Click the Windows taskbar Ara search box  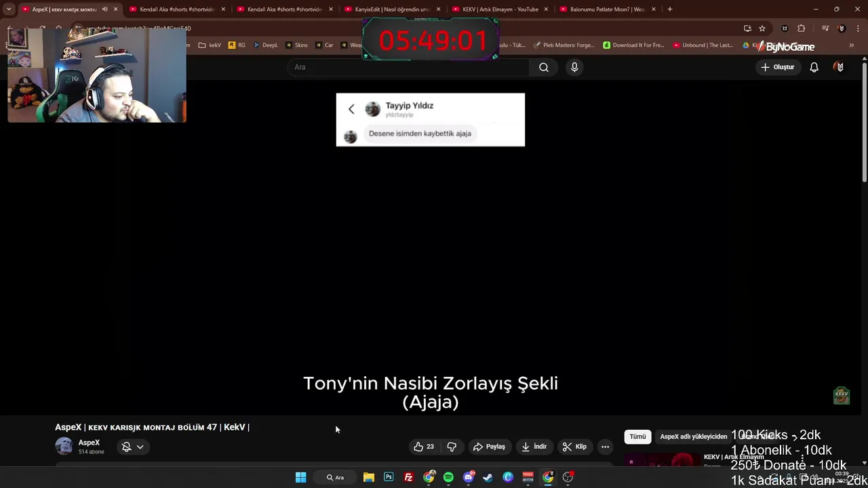336,477
